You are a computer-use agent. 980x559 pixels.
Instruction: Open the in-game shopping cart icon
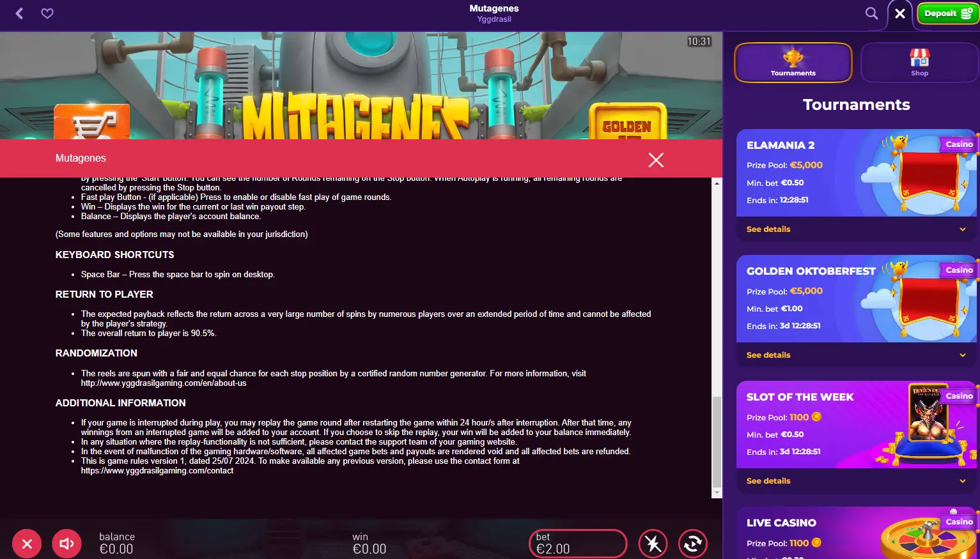(x=91, y=123)
